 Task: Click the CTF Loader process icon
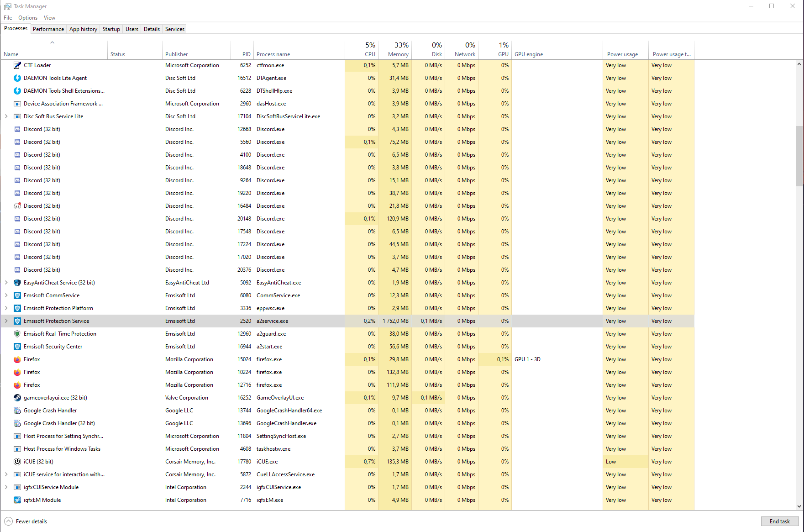pos(17,65)
